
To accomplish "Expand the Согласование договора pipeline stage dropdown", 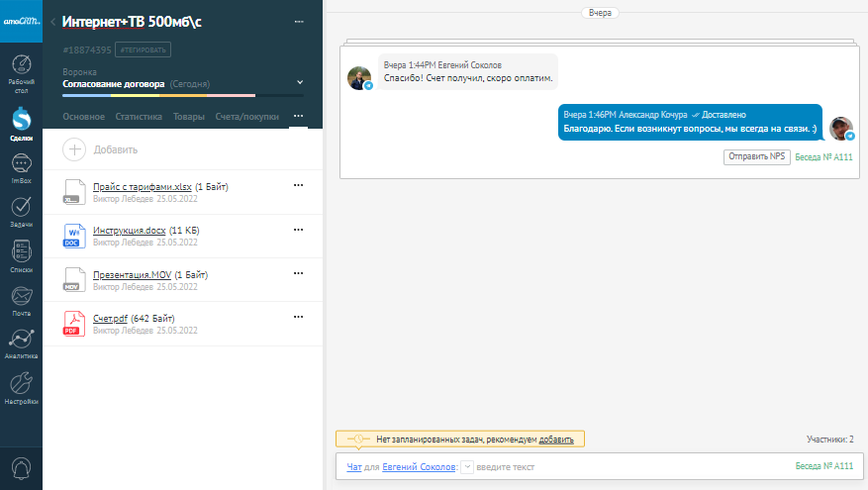I will click(x=300, y=82).
